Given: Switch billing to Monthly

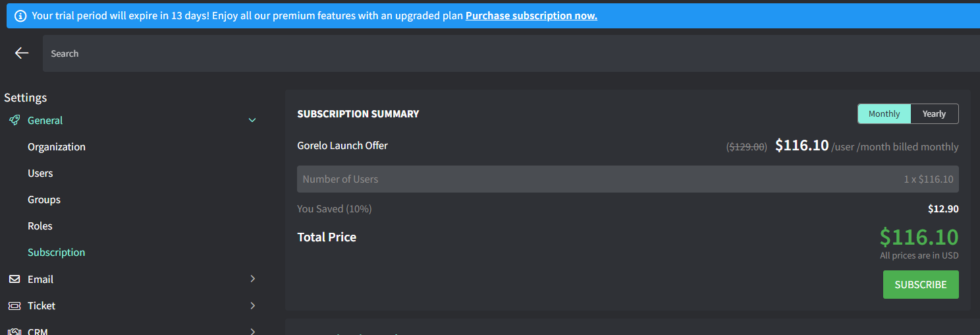Looking at the screenshot, I should click(884, 113).
